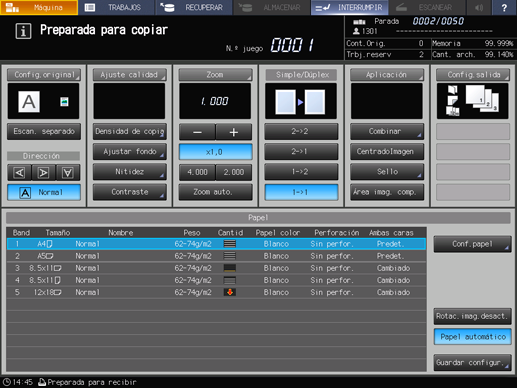
Task: Select tray 1 A4 paper row
Action: [x=216, y=244]
